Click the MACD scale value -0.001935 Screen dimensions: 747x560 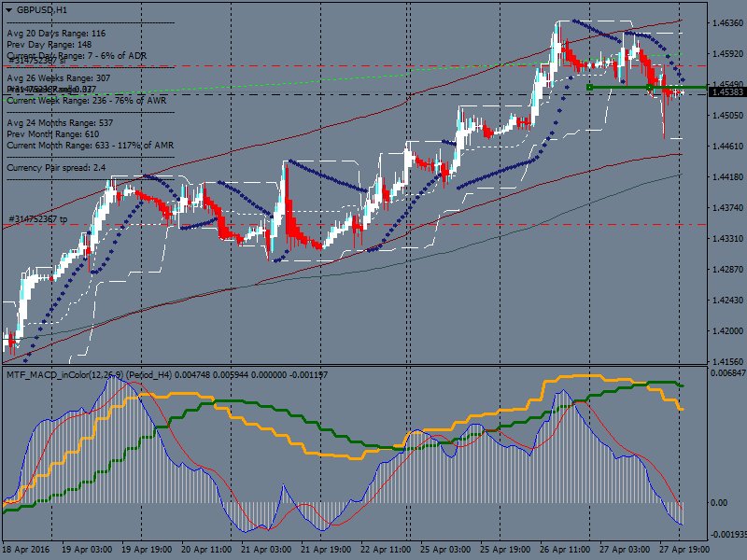[x=728, y=534]
